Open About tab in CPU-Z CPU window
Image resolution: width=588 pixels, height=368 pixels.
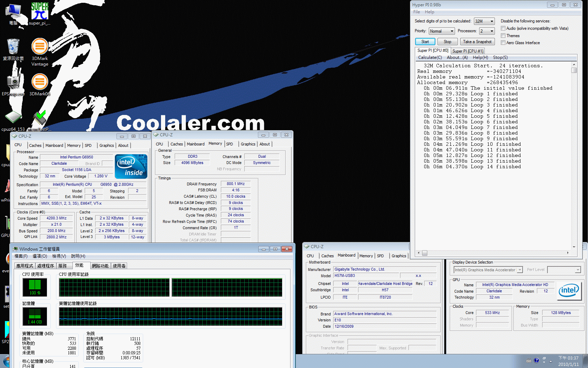(x=123, y=145)
